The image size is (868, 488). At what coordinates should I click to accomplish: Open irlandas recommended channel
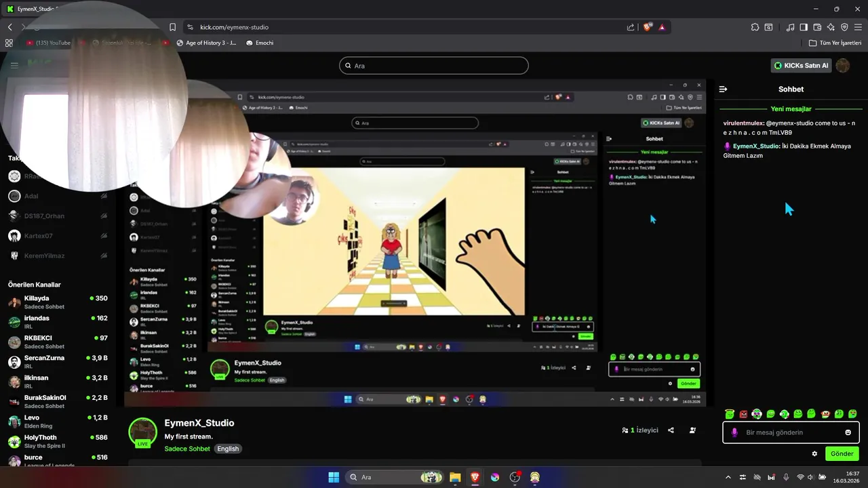58,322
